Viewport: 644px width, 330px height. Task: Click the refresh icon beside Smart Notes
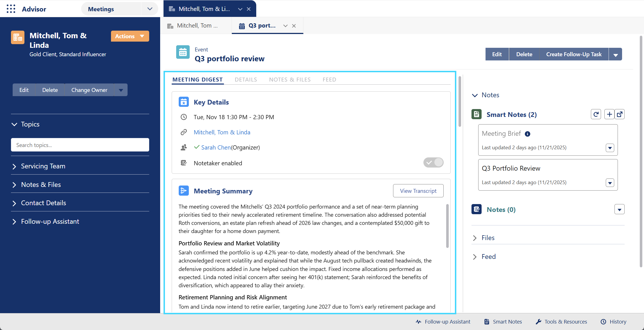click(596, 114)
